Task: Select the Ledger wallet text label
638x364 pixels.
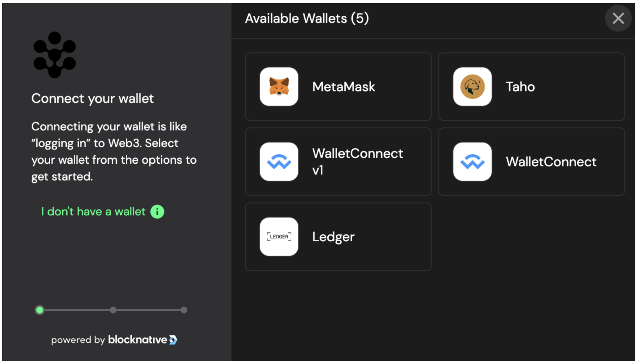Action: coord(333,237)
